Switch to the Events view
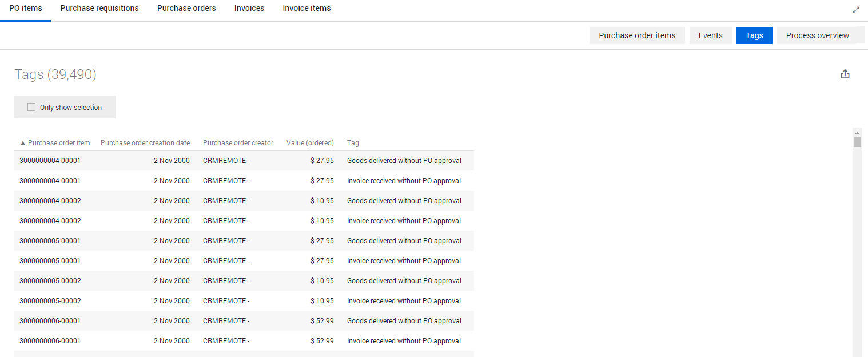The image size is (868, 357). pyautogui.click(x=710, y=35)
